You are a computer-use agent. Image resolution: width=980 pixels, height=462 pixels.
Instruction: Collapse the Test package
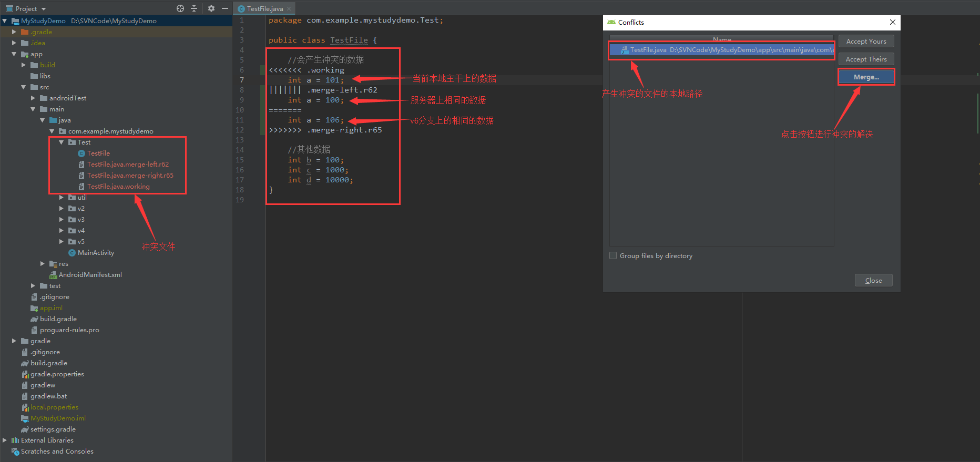tap(62, 142)
